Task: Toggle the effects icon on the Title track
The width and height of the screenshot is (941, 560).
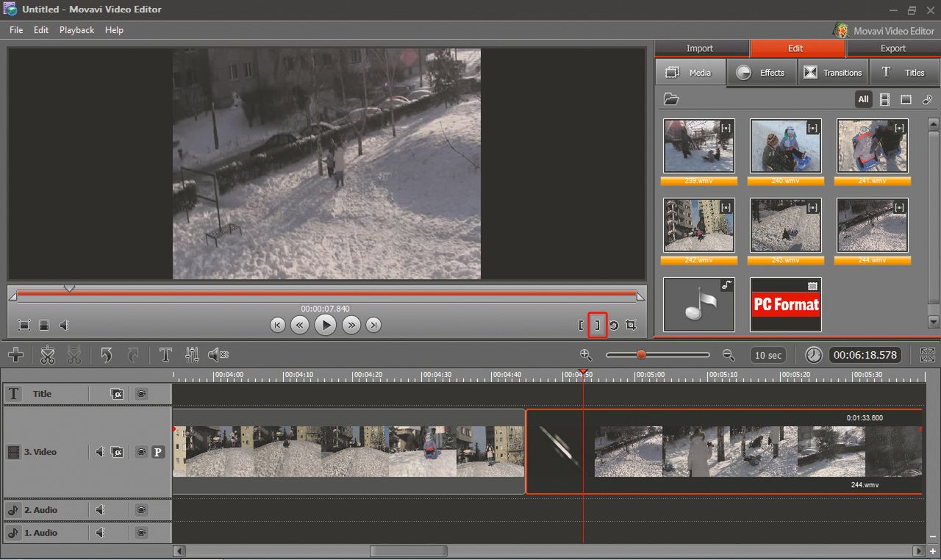Action: 117,394
